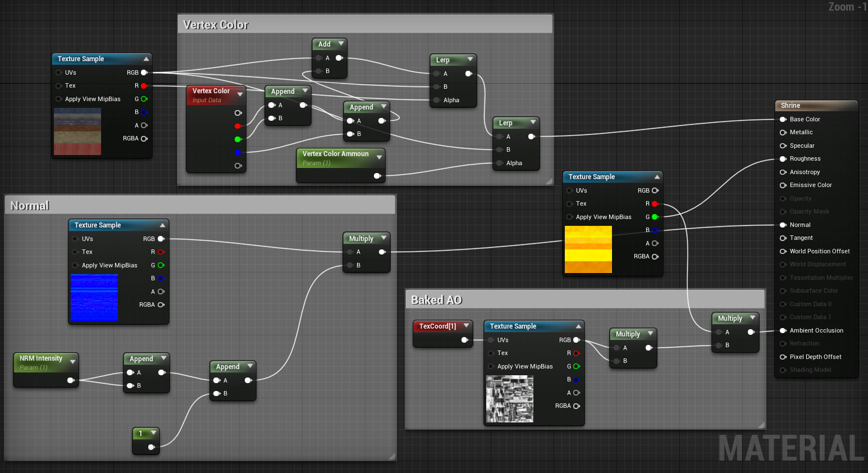Open the lower Lerp node dropdown arrow

(533, 122)
